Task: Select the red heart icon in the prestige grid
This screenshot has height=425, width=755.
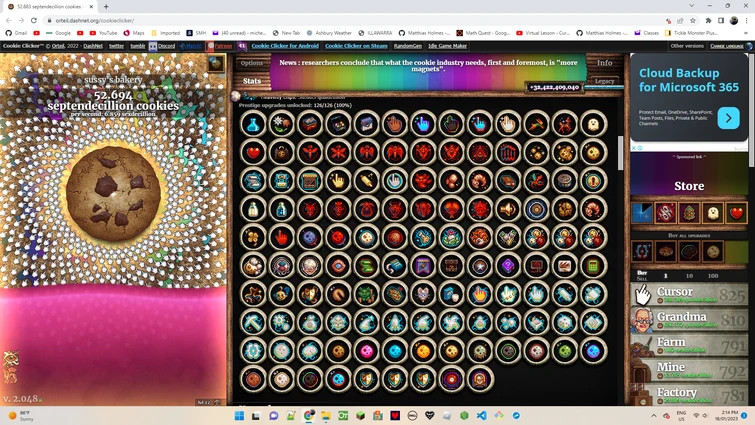Action: point(253,153)
